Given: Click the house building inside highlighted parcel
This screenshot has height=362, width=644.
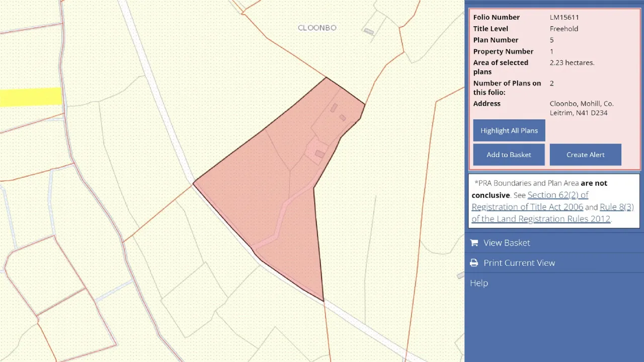Looking at the screenshot, I should 319,154.
